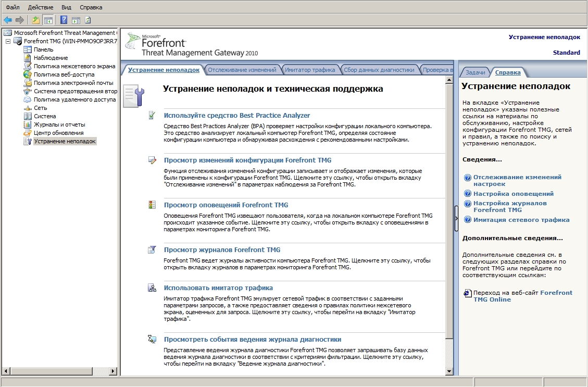The image size is (588, 387).
Task: Click the main content vertical scrollbar down arrow
Action: (449, 371)
